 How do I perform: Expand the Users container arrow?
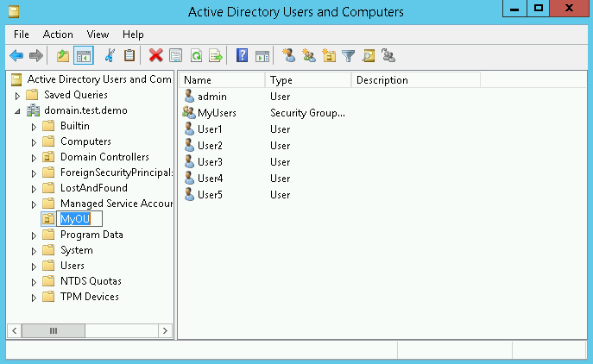tap(34, 267)
